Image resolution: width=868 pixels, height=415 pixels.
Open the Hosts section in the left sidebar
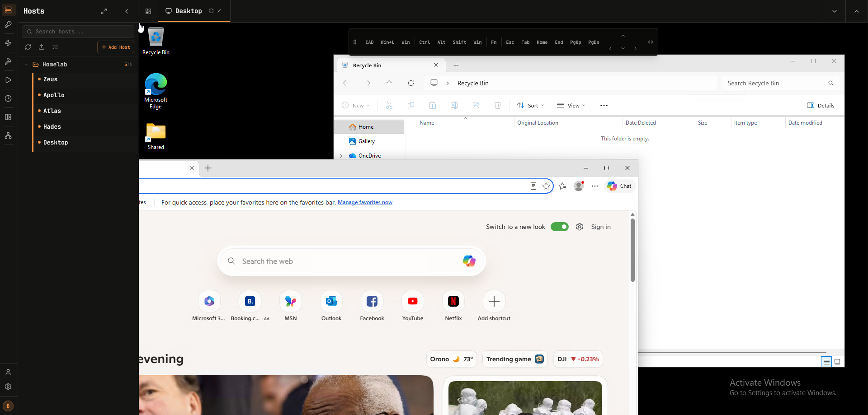pyautogui.click(x=8, y=10)
